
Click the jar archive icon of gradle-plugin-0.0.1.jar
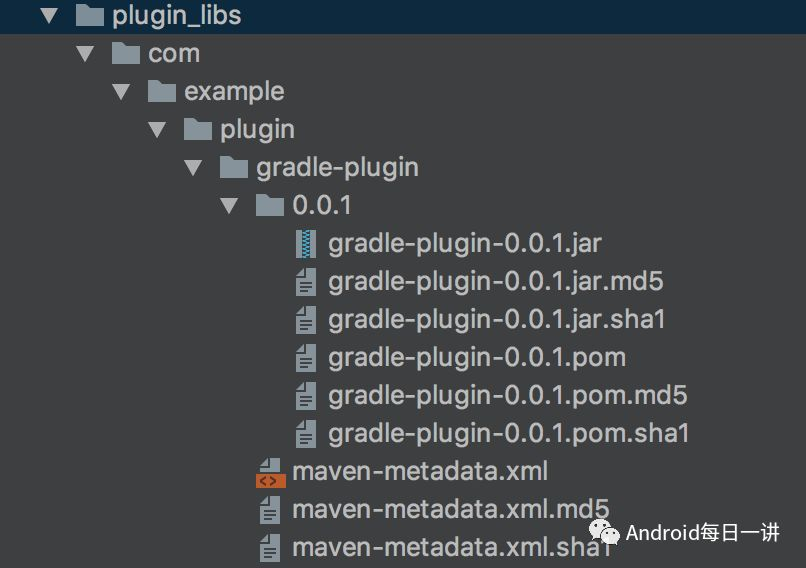306,244
